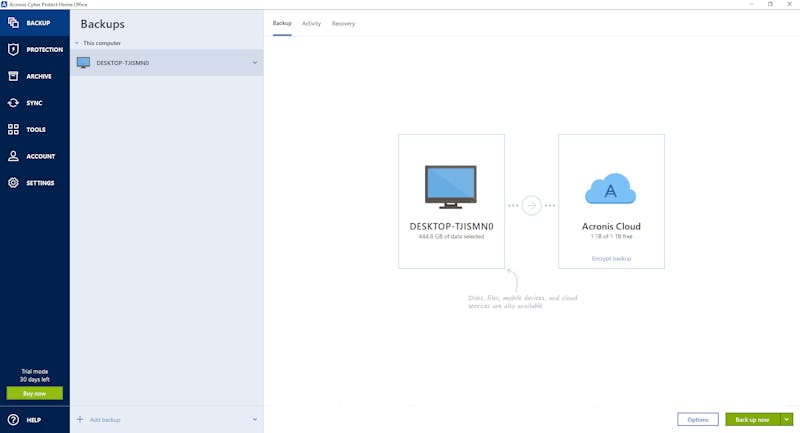Click the large computer source icon
The width and height of the screenshot is (800, 433).
[451, 187]
